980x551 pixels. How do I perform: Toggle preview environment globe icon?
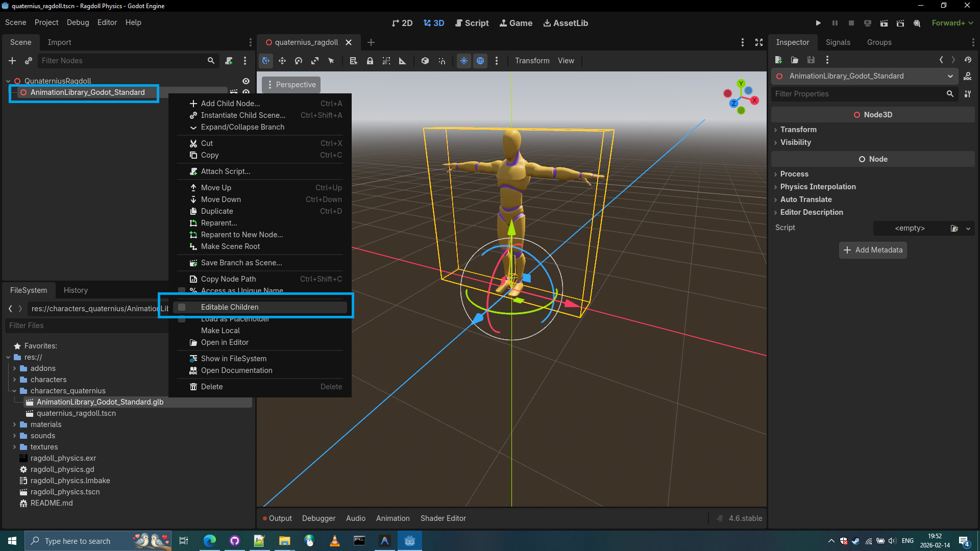(480, 61)
